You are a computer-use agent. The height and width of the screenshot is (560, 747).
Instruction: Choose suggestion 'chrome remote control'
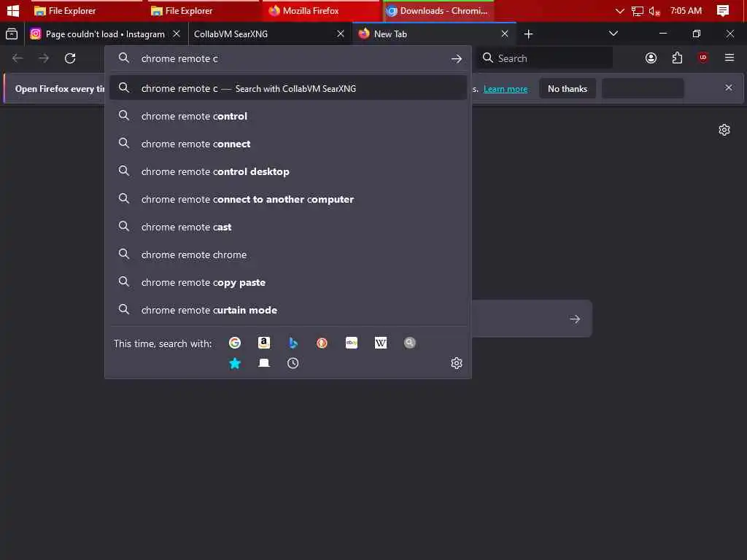(x=287, y=116)
